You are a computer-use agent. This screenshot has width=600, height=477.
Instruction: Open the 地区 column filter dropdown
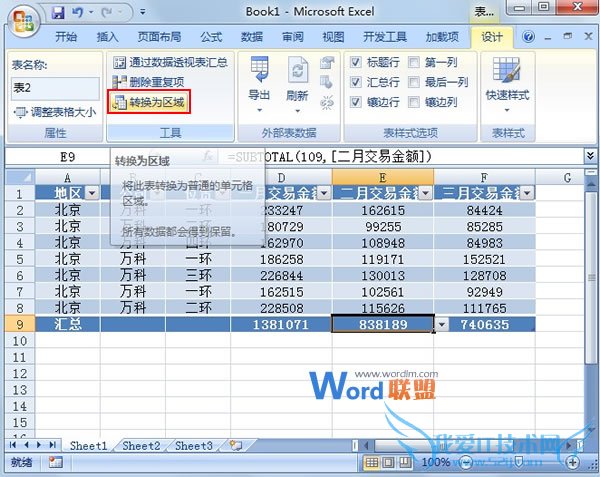click(92, 193)
